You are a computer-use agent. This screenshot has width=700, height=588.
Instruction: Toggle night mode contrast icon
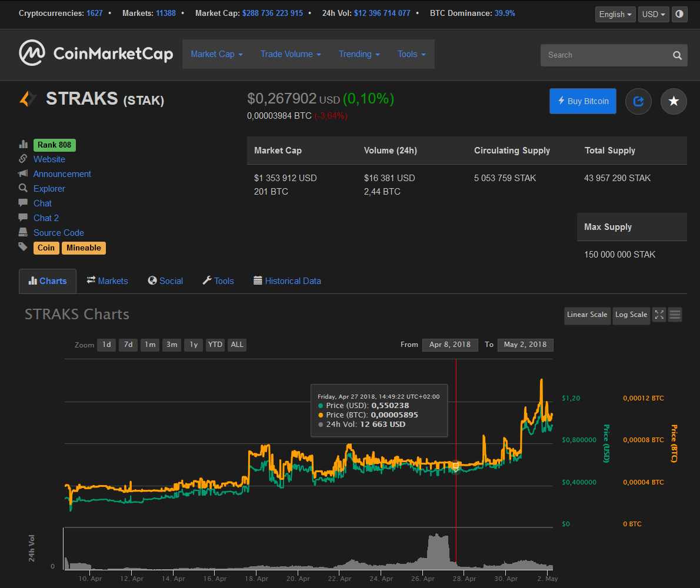(679, 14)
